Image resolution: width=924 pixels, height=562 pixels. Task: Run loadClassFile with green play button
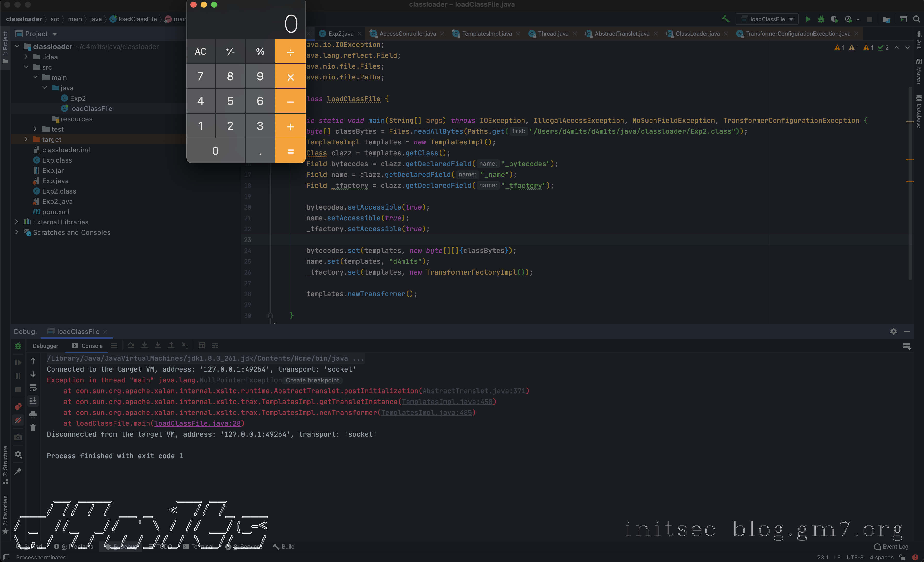point(808,19)
